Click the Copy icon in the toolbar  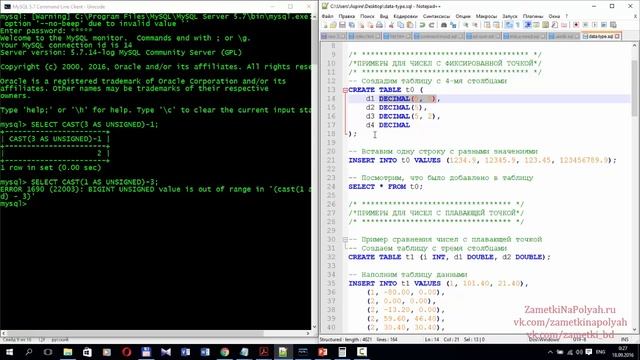coord(401,25)
